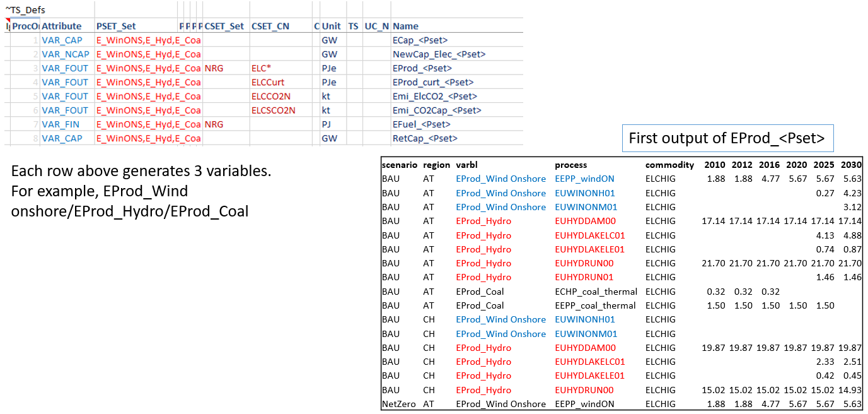Click the 'Each row above generates 3 variables' note
This screenshot has height=414, width=868.
coord(141,191)
